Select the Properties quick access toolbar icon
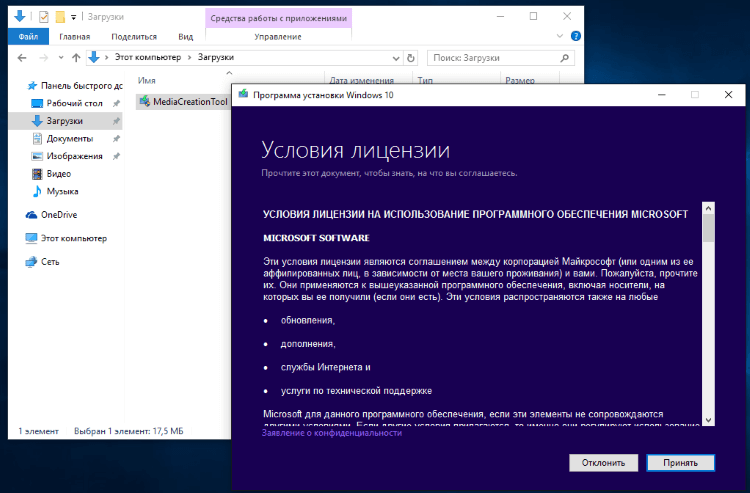750x493 pixels. tap(44, 17)
